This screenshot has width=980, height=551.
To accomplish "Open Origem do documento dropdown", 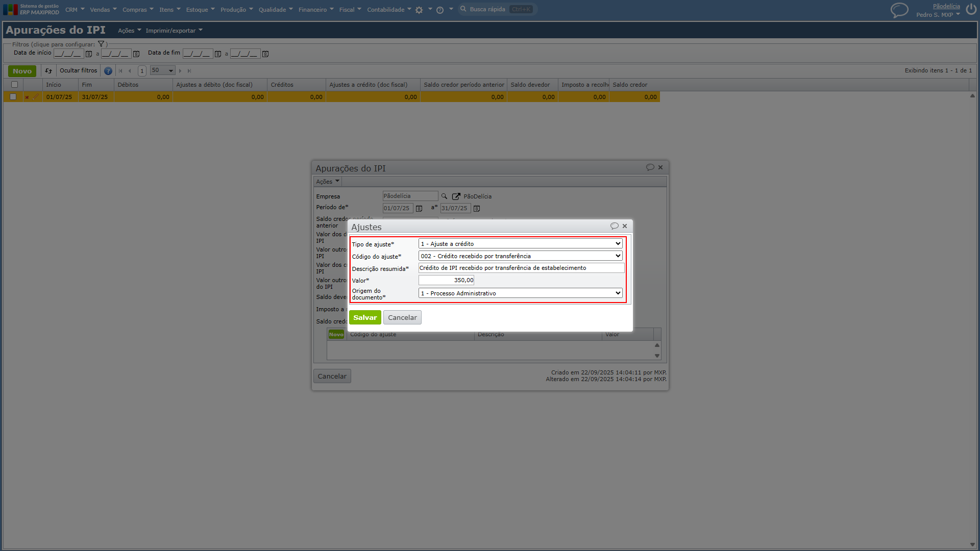I will [x=520, y=293].
